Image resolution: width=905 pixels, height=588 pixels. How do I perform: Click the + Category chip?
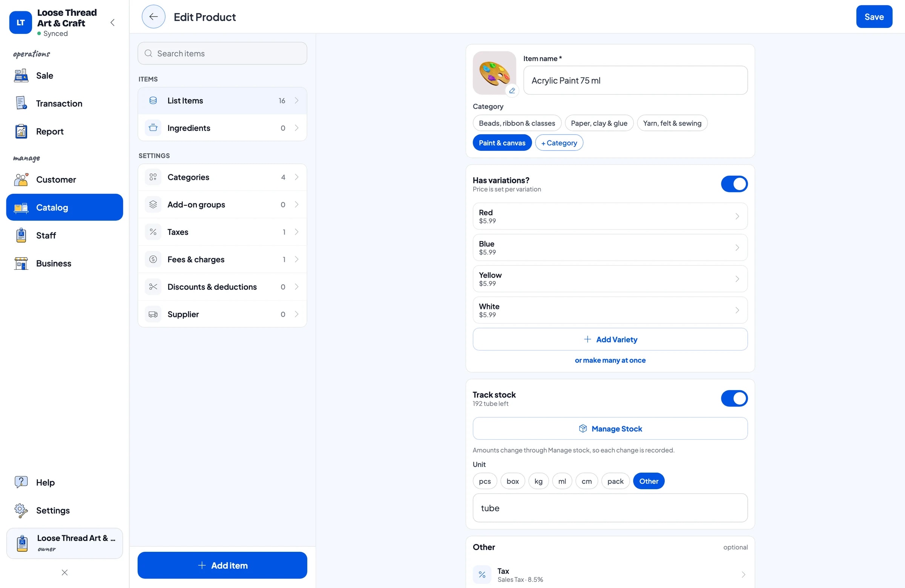coord(558,143)
